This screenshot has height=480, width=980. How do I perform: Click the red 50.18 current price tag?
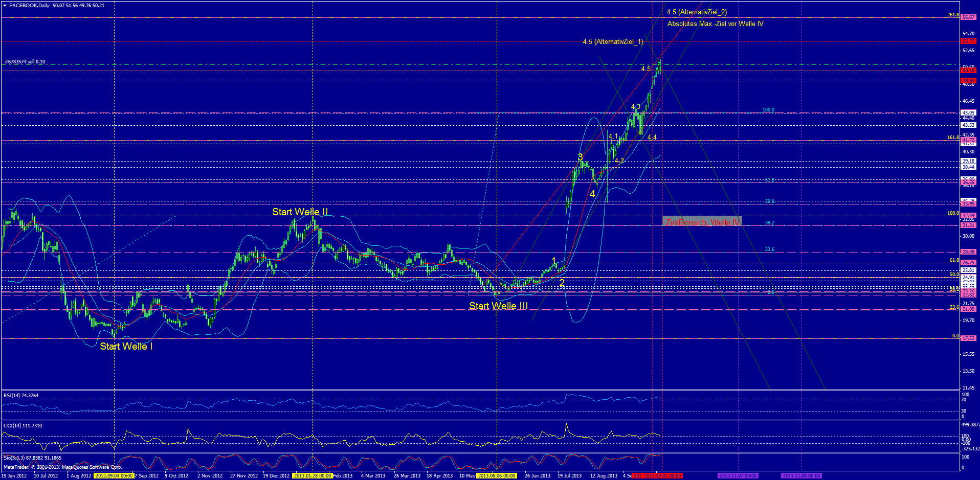[968, 71]
